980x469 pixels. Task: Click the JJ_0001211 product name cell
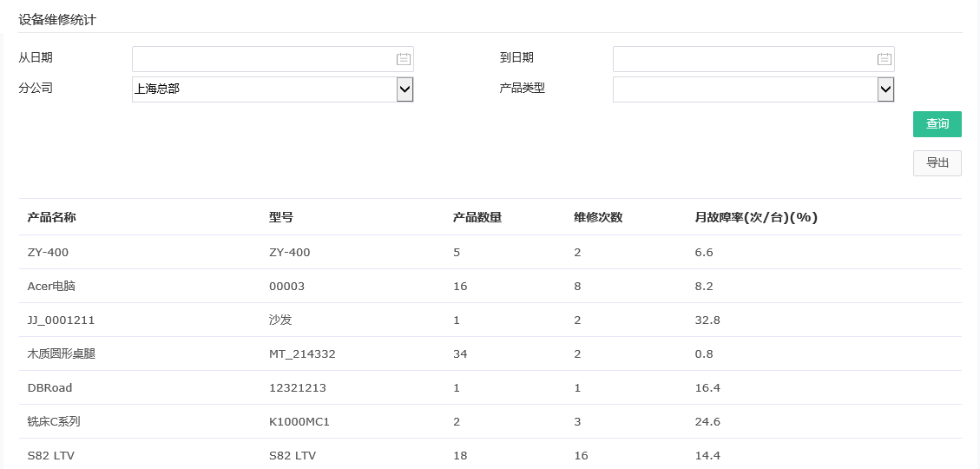61,320
